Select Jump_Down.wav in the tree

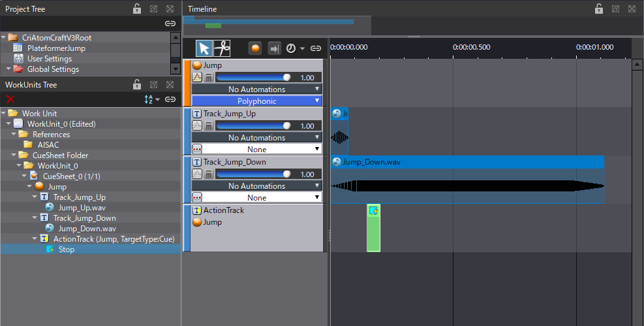click(x=87, y=229)
